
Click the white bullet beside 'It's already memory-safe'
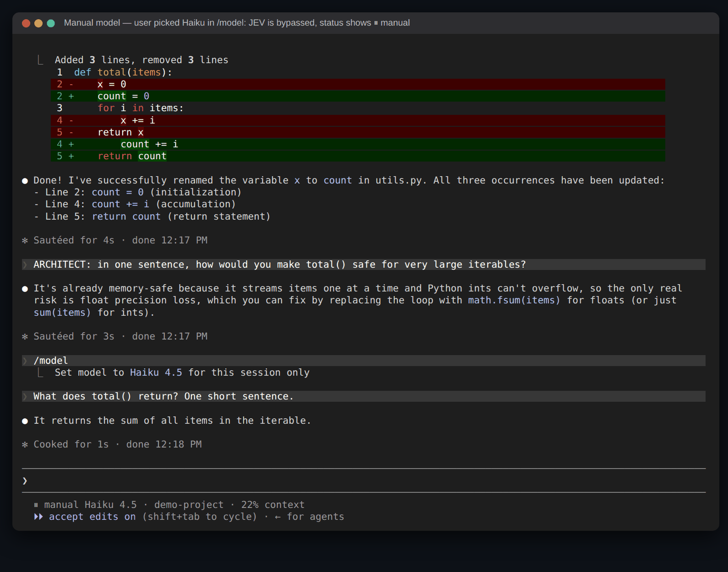point(25,289)
